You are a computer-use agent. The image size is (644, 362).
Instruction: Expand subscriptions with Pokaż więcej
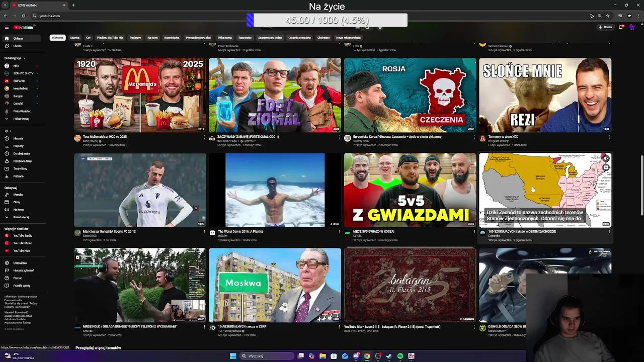pos(21,119)
